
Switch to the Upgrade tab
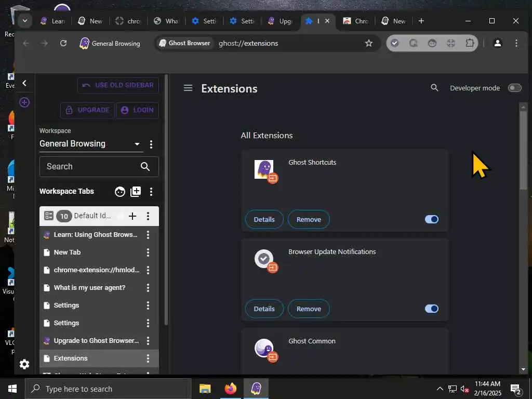(280, 21)
